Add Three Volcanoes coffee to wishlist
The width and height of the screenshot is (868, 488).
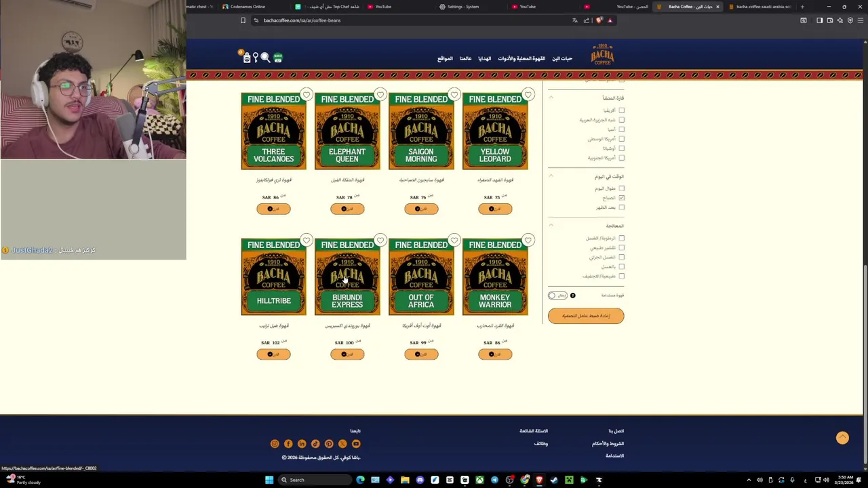pyautogui.click(x=307, y=95)
